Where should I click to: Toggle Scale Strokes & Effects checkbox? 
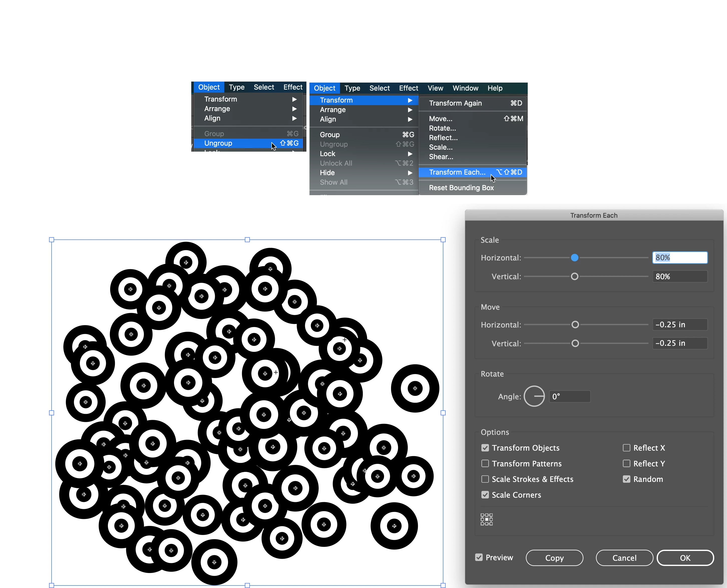485,479
